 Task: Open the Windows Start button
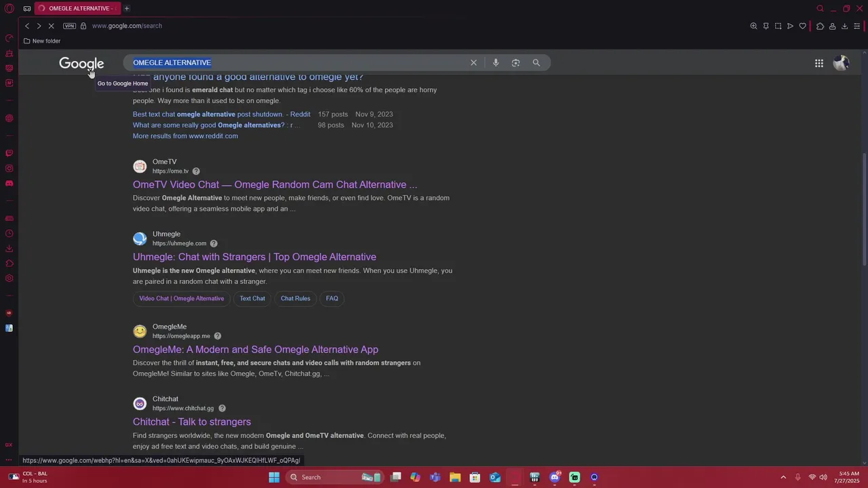[x=274, y=477]
